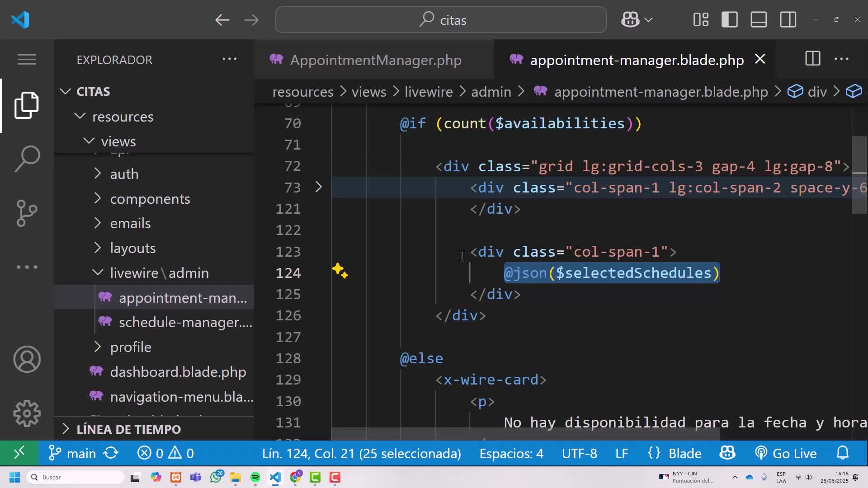
Task: Click the editor vertical scrollbar
Action: [859, 175]
